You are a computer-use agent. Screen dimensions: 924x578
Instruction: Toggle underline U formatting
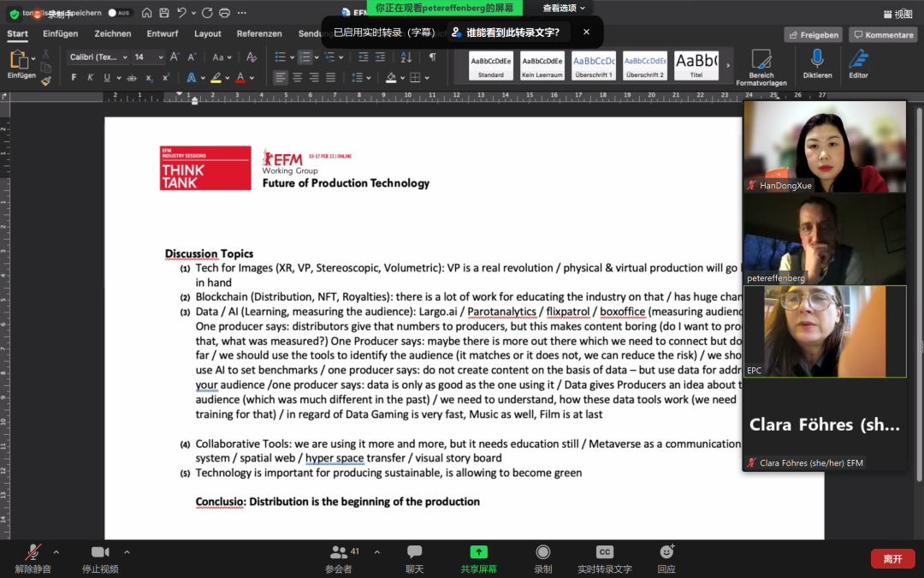click(x=107, y=77)
